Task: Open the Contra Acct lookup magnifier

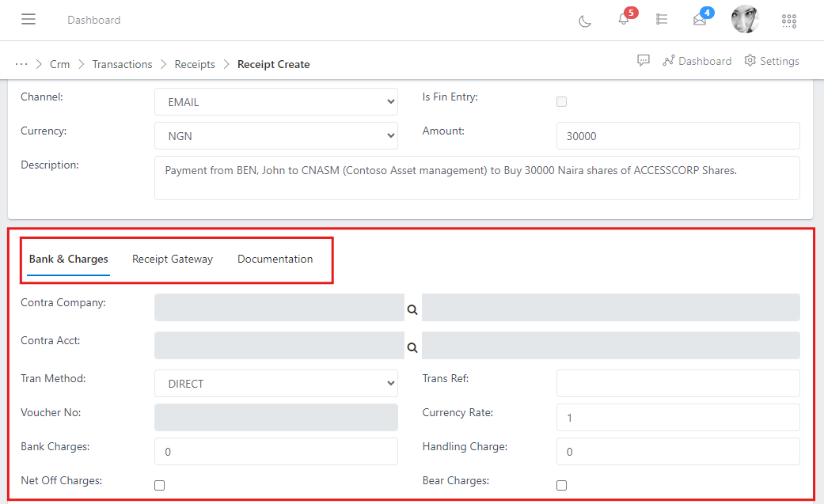Action: point(412,347)
